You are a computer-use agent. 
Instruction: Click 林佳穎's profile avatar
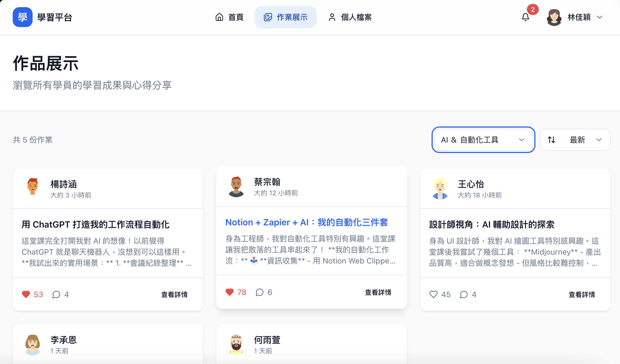[x=554, y=17]
